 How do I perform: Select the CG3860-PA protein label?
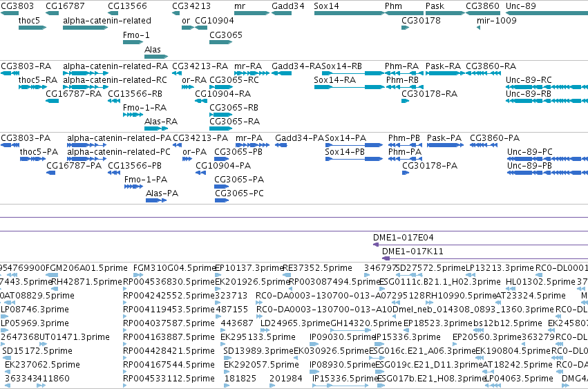pyautogui.click(x=495, y=138)
